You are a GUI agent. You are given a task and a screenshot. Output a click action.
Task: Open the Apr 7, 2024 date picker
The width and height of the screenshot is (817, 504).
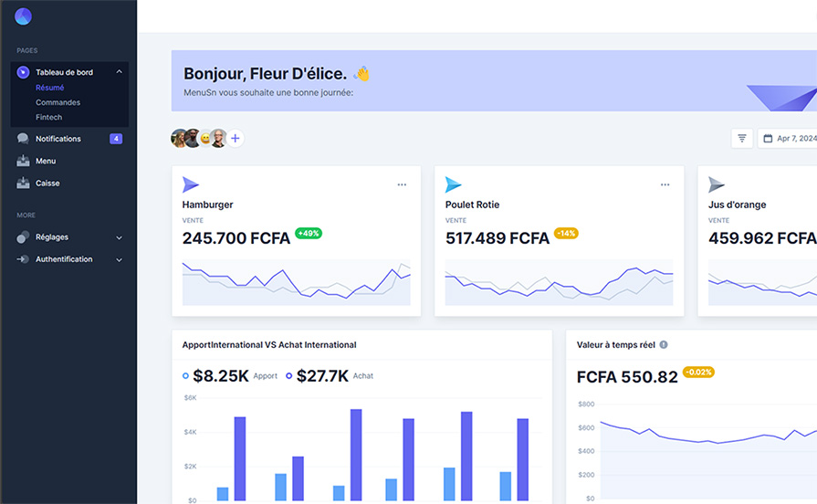tap(787, 138)
